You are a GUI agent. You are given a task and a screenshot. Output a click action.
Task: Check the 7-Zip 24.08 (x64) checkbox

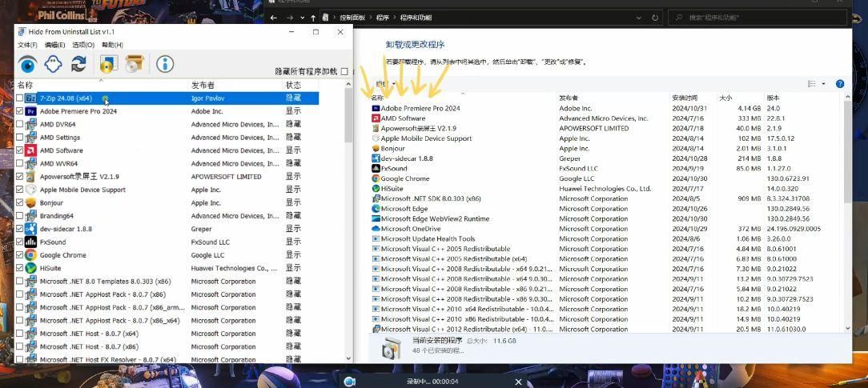(20, 98)
